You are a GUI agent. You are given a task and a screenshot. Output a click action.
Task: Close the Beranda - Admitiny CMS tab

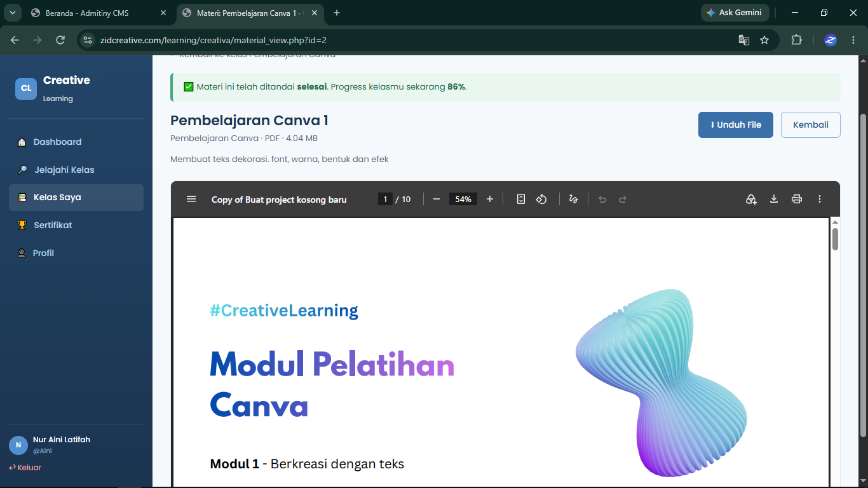163,13
